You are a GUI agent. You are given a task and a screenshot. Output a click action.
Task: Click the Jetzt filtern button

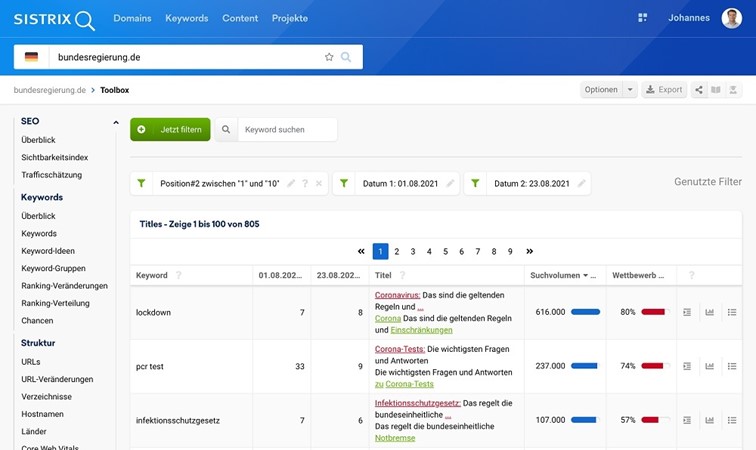[x=170, y=129]
